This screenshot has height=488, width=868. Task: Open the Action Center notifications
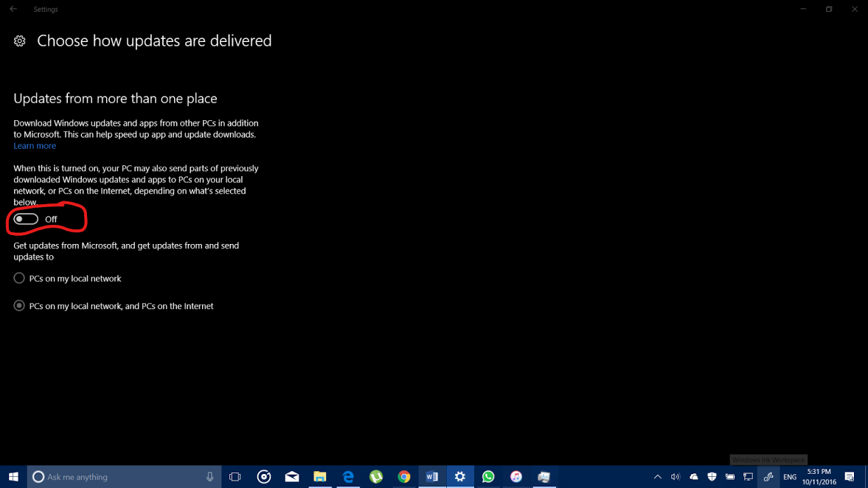tap(850, 477)
